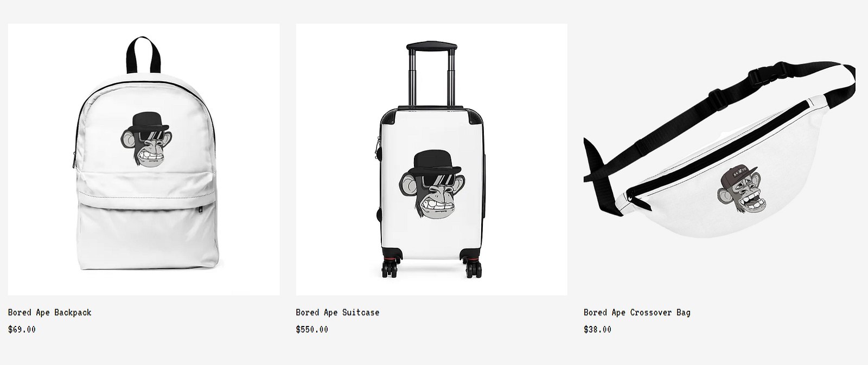This screenshot has height=365, width=868.
Task: Select the $38.00 crossover bag price
Action: 597,329
